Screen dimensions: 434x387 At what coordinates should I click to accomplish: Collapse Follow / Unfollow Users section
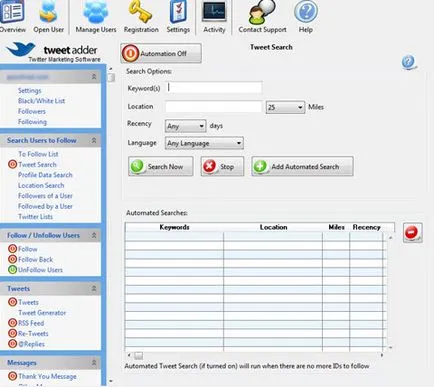94,235
